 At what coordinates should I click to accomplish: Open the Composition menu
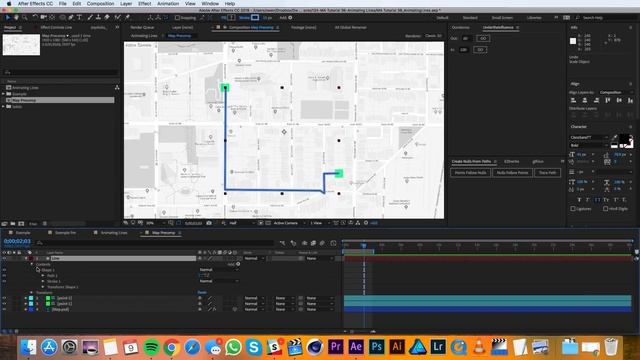click(x=100, y=3)
